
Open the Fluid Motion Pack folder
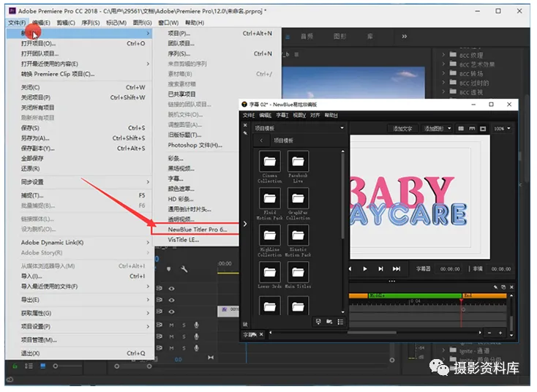(270, 198)
